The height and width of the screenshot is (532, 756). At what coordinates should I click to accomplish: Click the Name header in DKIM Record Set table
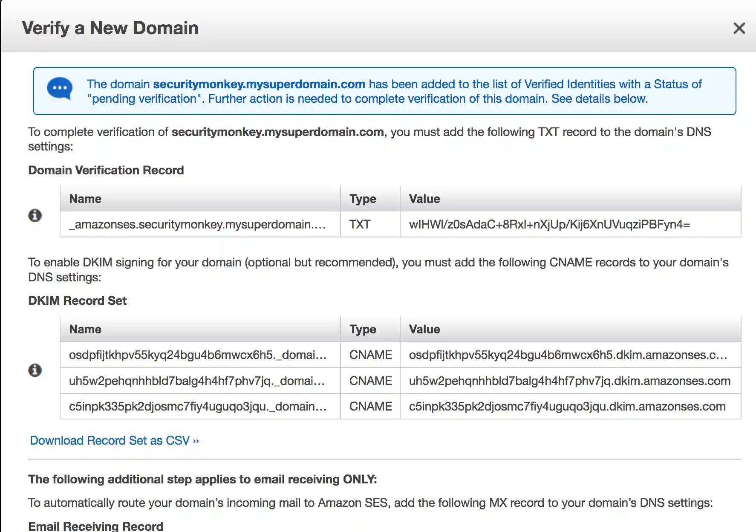coord(85,329)
